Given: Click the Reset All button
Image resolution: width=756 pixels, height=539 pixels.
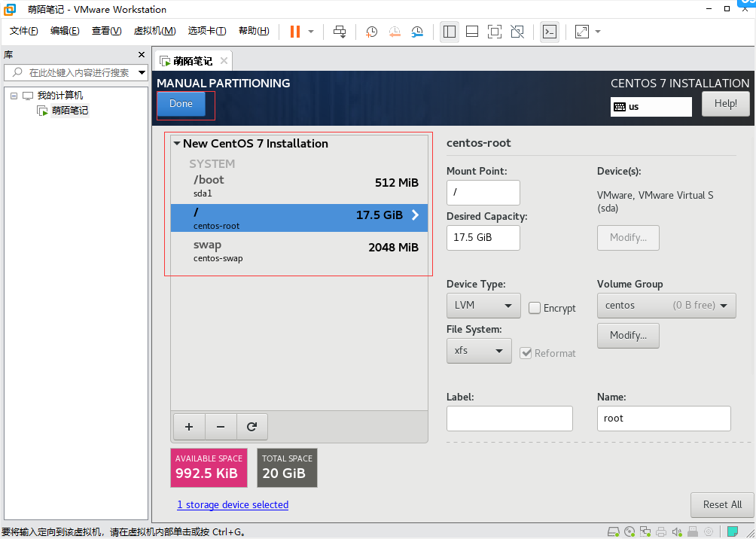Looking at the screenshot, I should coord(722,505).
